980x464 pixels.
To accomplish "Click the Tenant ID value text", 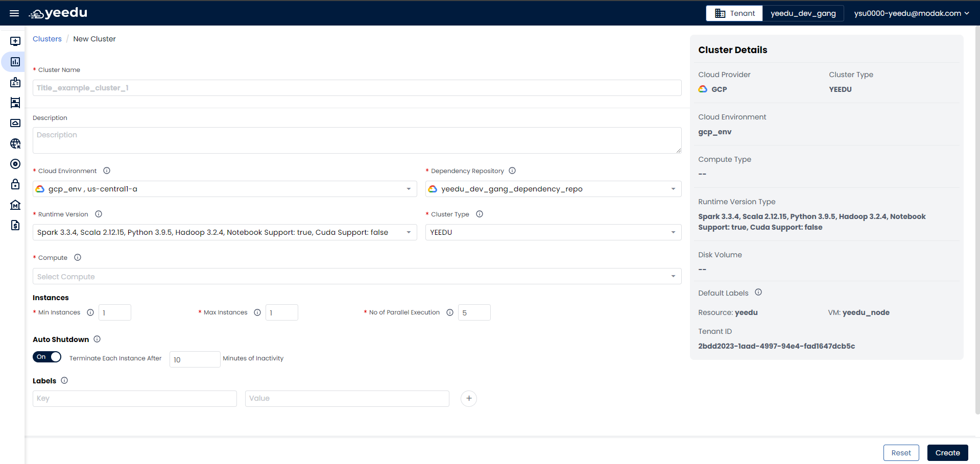I will click(776, 346).
